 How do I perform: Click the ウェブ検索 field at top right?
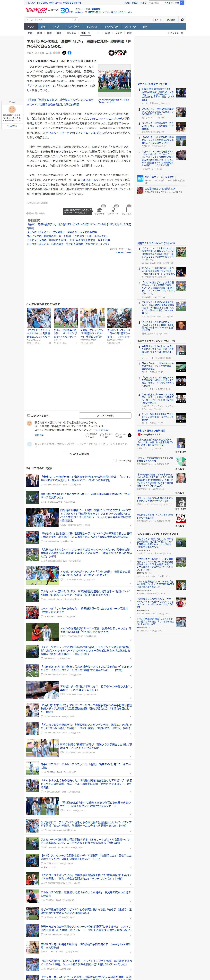pyautogui.click(x=156, y=3)
